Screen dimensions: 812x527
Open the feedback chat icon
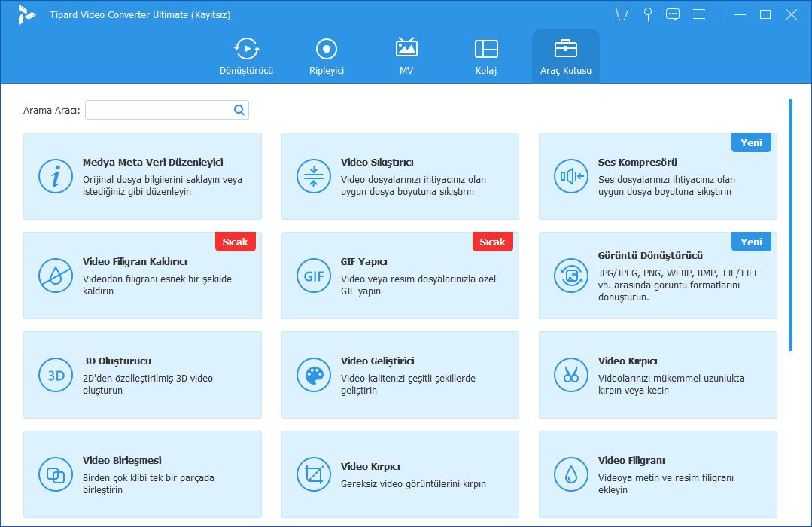tap(673, 14)
